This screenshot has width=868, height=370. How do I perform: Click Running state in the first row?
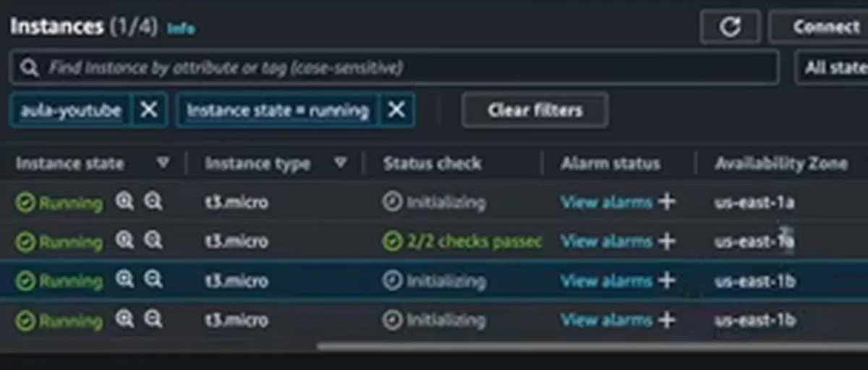tap(59, 203)
